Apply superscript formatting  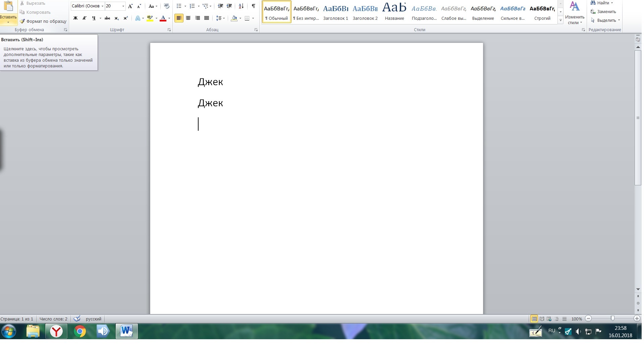[x=126, y=18]
